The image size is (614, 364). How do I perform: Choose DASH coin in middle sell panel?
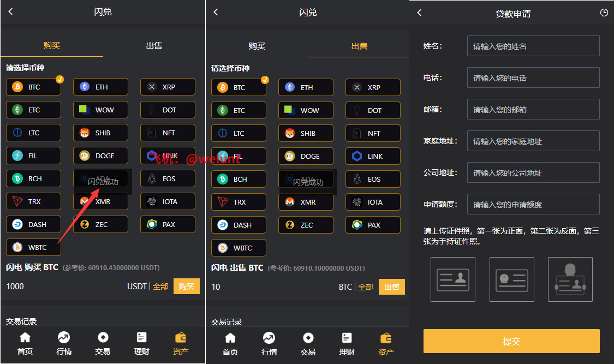coord(239,225)
